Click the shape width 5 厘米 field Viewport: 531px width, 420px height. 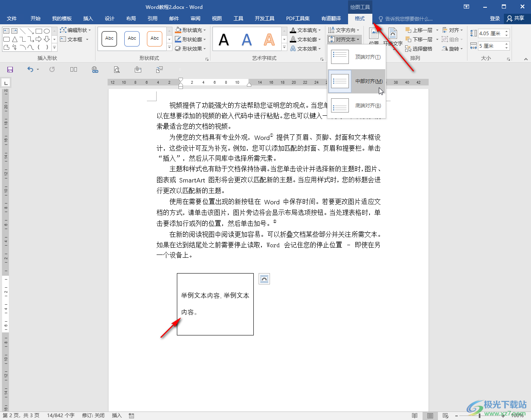point(491,46)
